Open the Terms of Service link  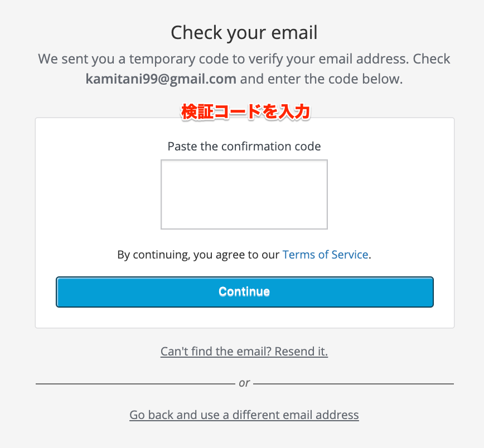(325, 255)
